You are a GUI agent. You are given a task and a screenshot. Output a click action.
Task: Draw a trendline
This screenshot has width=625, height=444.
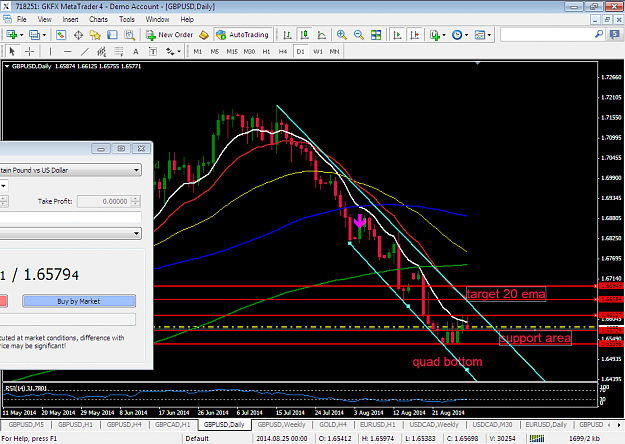(85, 51)
